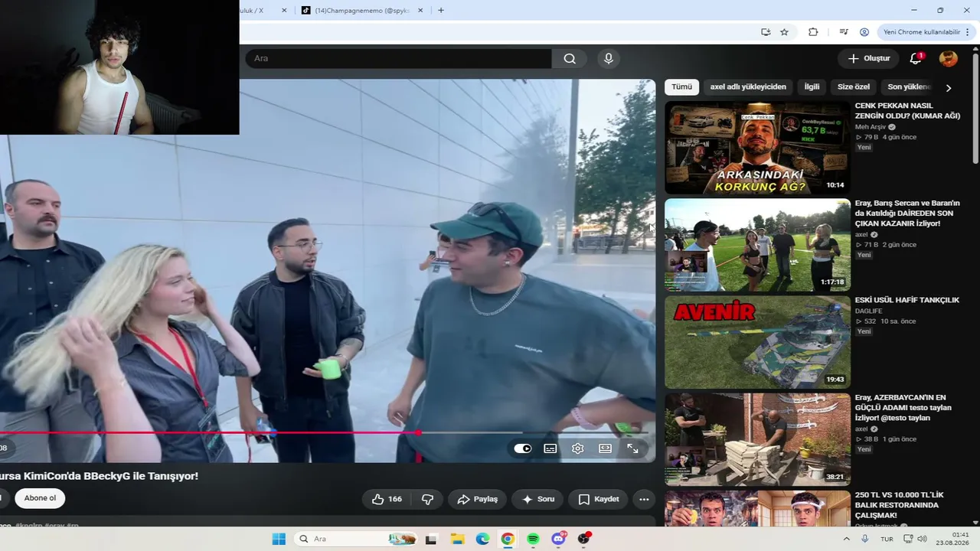Open File Explorer from the taskbar
This screenshot has width=980, height=551.
pyautogui.click(x=457, y=539)
